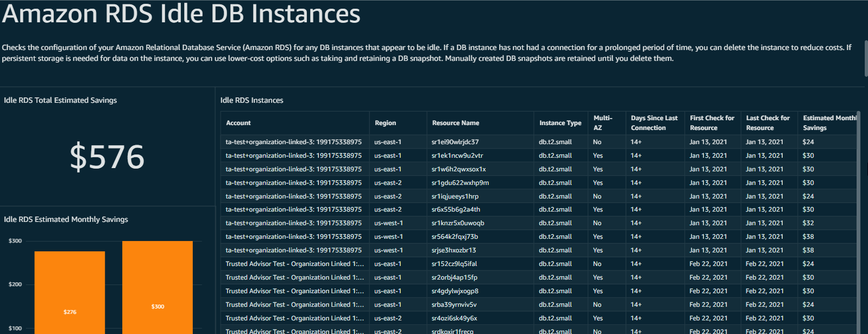Click Multi-AZ value Yes for sr6x55b6g2a4th
The height and width of the screenshot is (334, 868).
coord(597,209)
